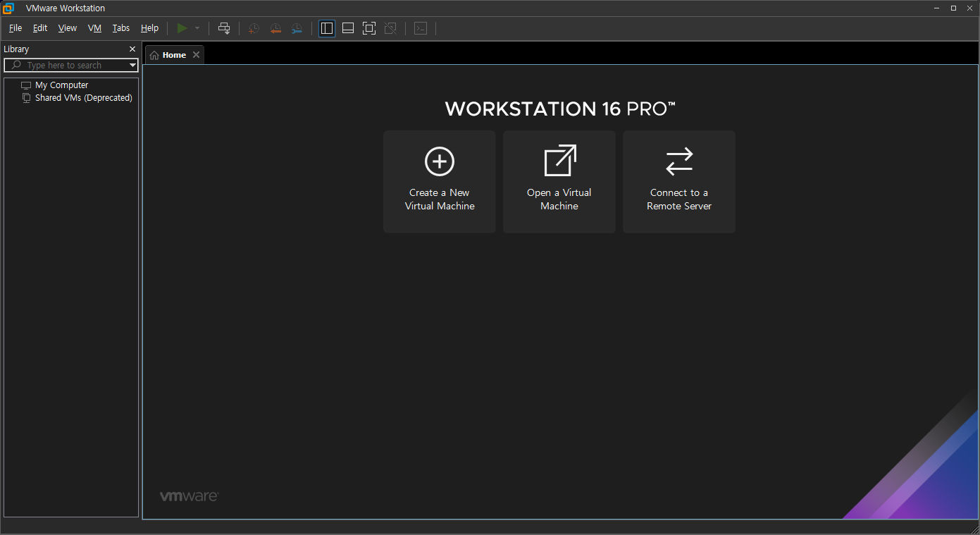This screenshot has width=980, height=535.
Task: Open the File menu
Action: coord(15,28)
